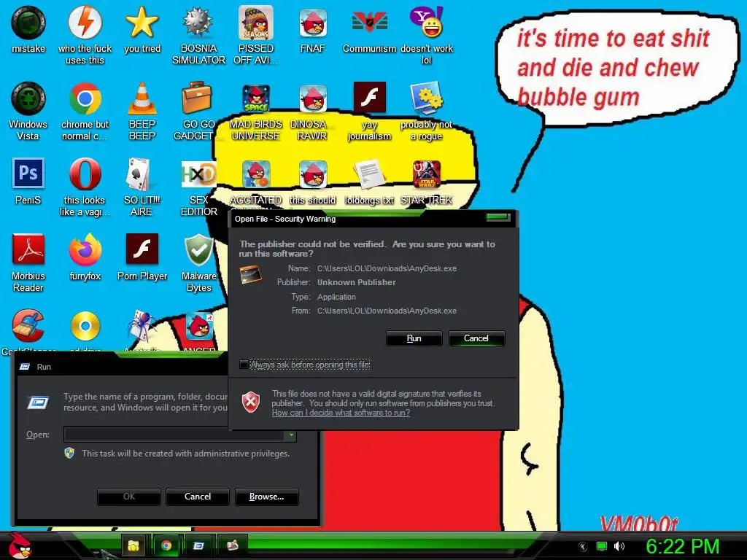
Task: Open the 'chrome but normal' Chrome icon
Action: pos(85,98)
